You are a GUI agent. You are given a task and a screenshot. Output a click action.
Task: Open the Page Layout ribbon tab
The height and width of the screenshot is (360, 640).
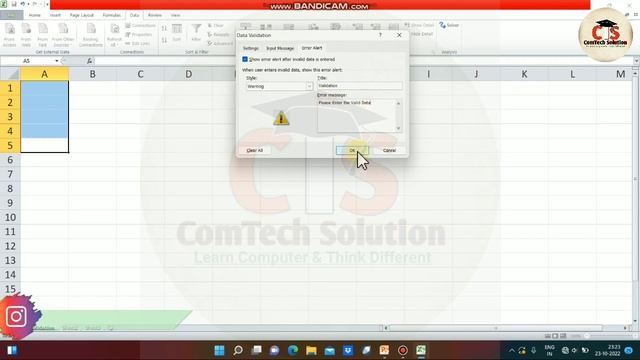(x=82, y=15)
